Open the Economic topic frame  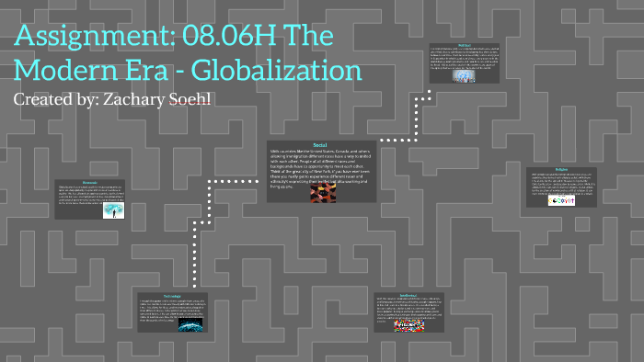(x=90, y=199)
